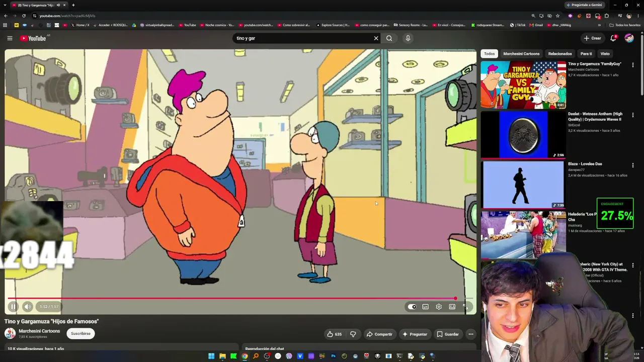
Task: Select the Todos filter chip
Action: [490, 54]
